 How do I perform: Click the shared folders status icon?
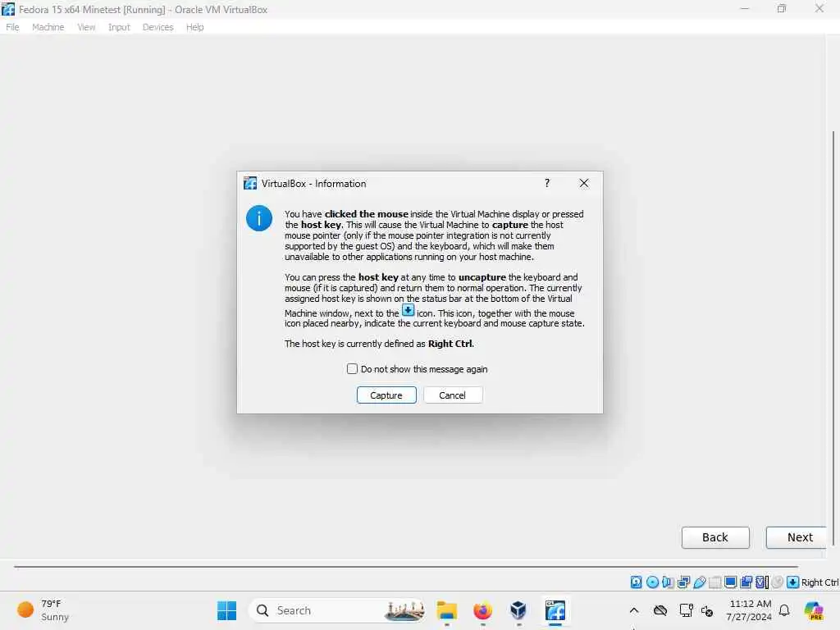(x=714, y=582)
